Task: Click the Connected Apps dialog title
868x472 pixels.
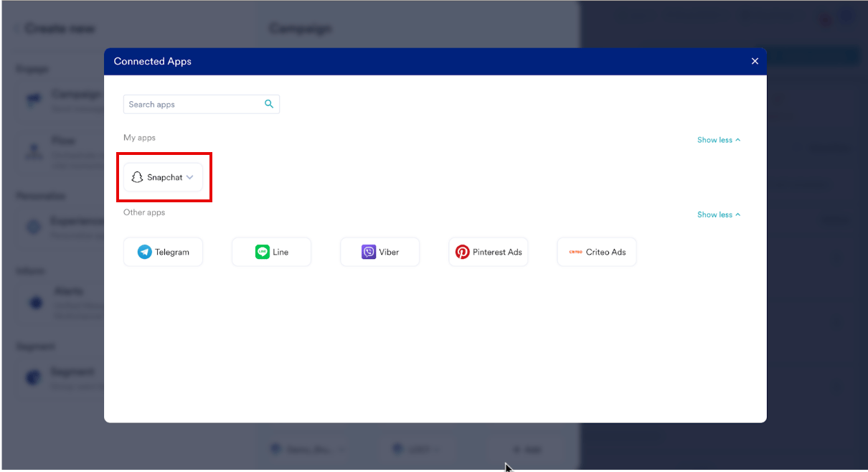Action: pos(153,62)
